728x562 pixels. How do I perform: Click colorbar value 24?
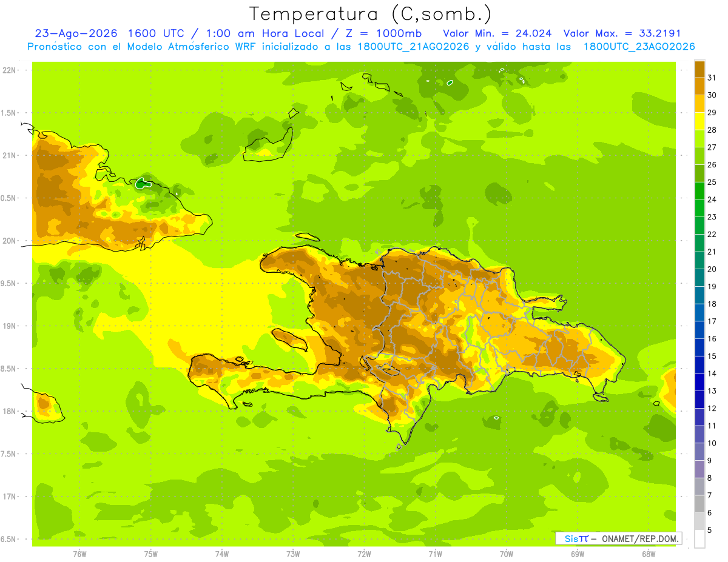coord(712,199)
